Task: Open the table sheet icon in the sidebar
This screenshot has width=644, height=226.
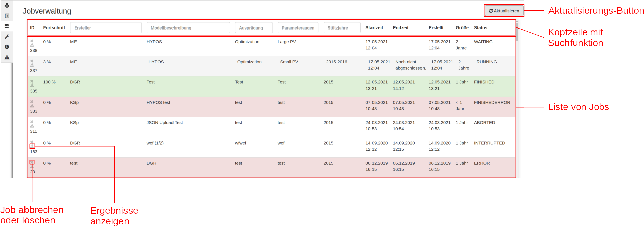Action: click(7, 16)
